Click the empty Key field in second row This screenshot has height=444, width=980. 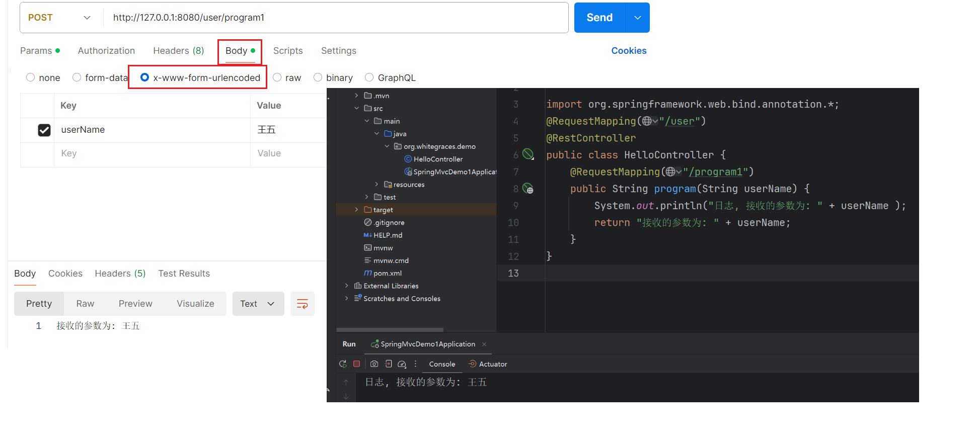pyautogui.click(x=152, y=154)
